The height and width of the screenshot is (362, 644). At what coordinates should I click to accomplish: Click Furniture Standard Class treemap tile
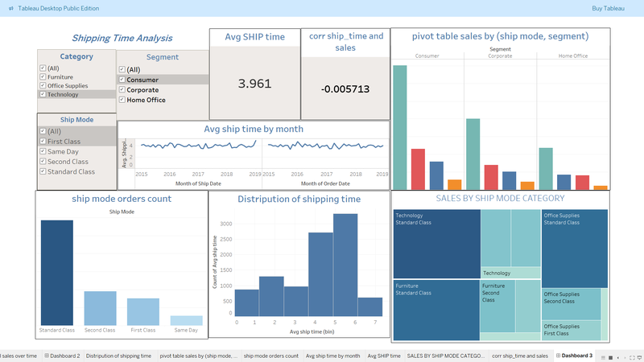[436, 308]
